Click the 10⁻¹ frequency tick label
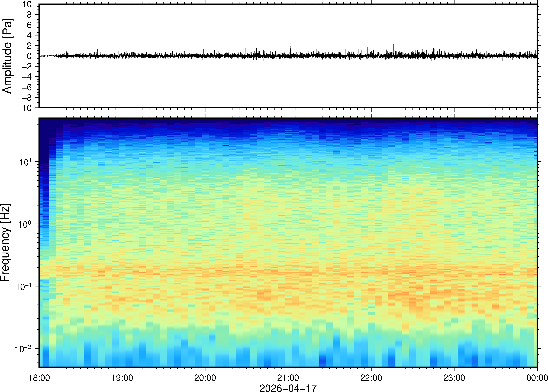The height and width of the screenshot is (392, 548). (24, 287)
